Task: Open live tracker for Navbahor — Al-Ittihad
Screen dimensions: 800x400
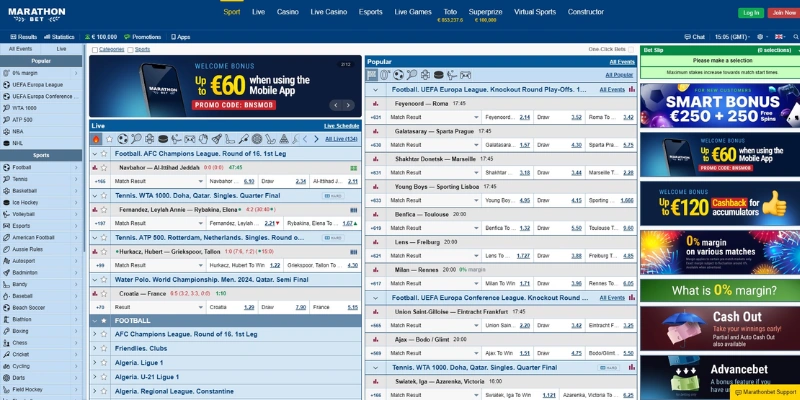Action: [x=354, y=168]
